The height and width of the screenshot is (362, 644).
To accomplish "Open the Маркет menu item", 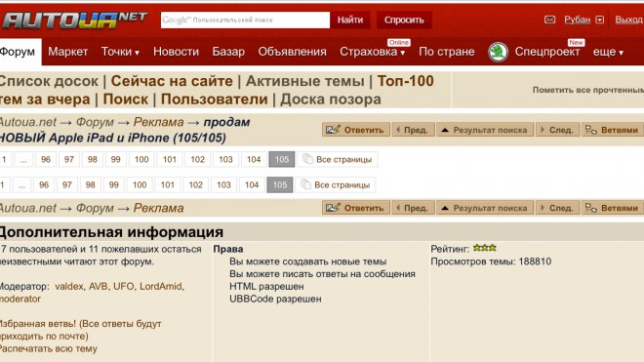I will coord(67,52).
